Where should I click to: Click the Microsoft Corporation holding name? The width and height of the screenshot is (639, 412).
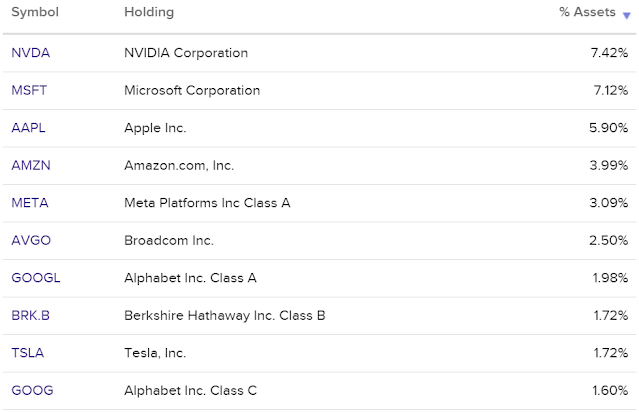point(192,91)
